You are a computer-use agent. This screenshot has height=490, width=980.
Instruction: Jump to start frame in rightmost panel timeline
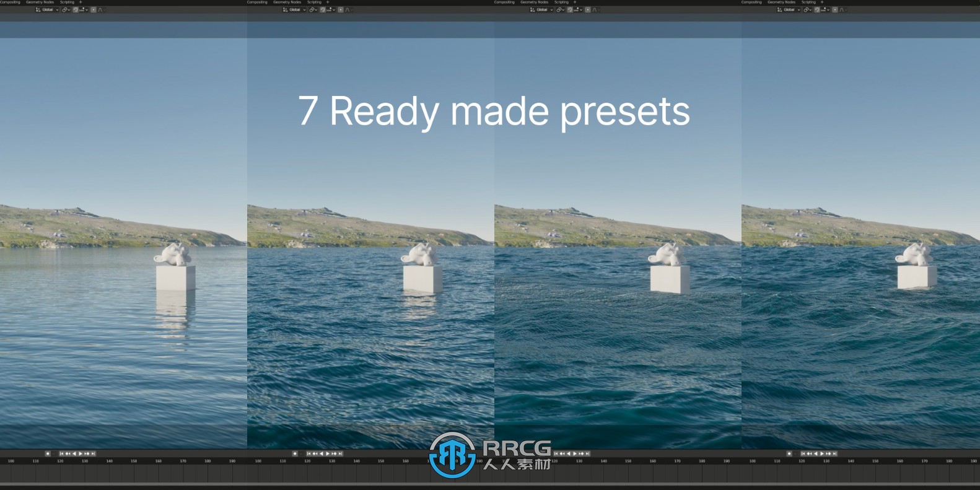tap(803, 453)
